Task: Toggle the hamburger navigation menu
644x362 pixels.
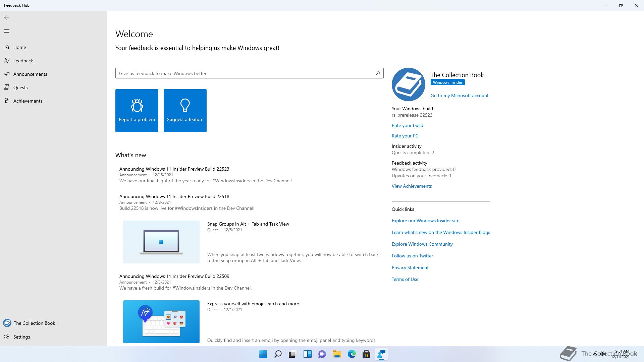Action: click(7, 31)
